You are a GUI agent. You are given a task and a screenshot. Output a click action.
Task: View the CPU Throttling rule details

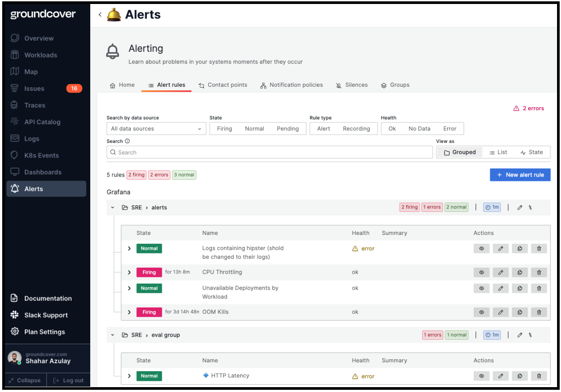481,272
